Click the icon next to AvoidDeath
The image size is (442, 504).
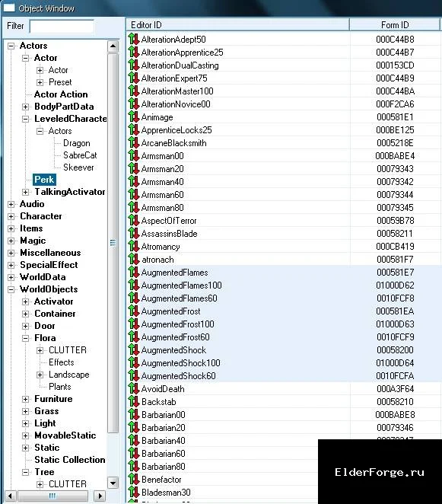click(134, 388)
